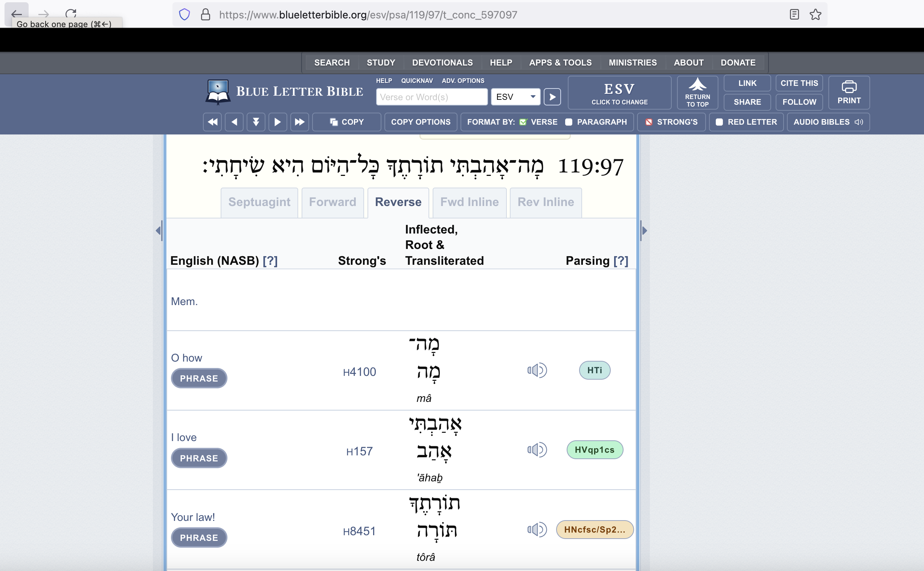Reload the page with the refresh icon
Screen dimensions: 924x571
click(x=70, y=14)
